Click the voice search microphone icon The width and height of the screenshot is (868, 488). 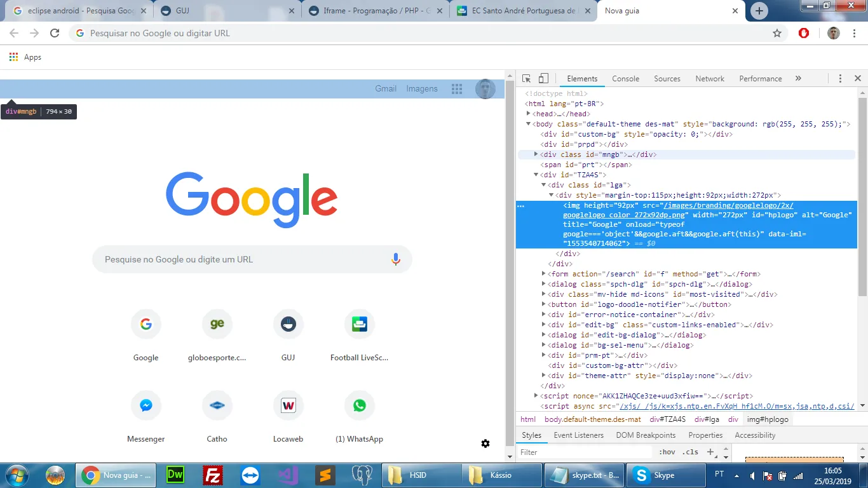[395, 259]
